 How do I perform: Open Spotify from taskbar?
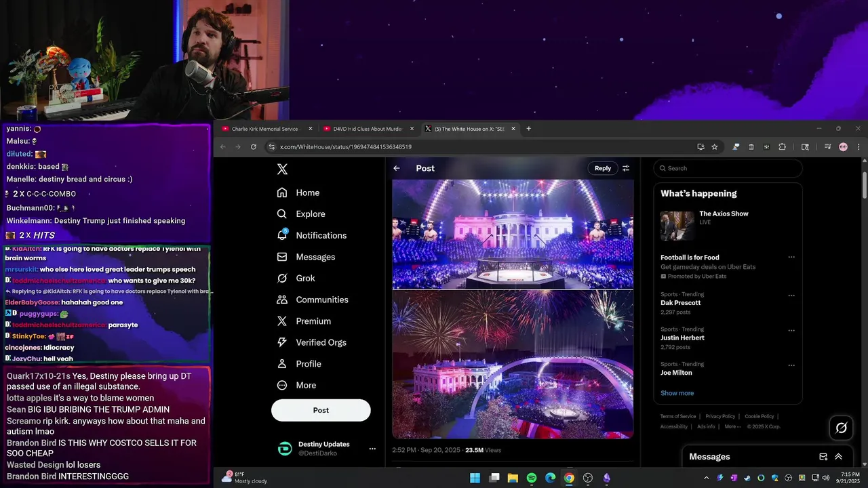coord(532,478)
